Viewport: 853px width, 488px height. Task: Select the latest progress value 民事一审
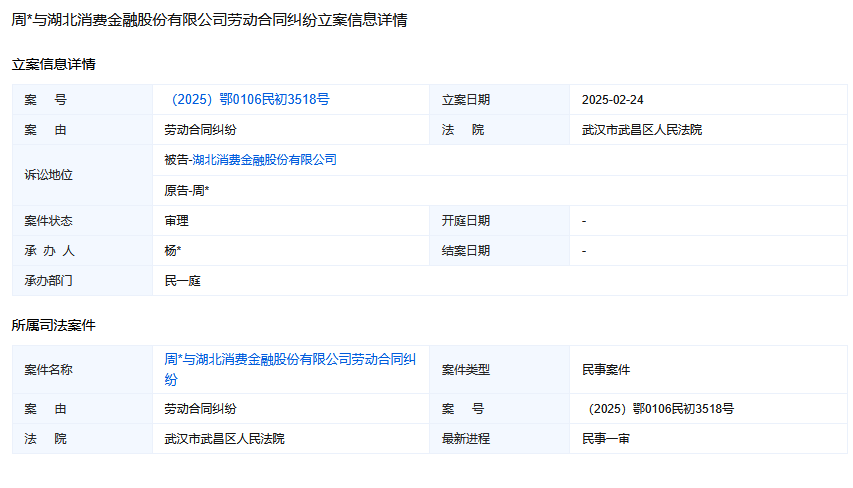point(605,439)
